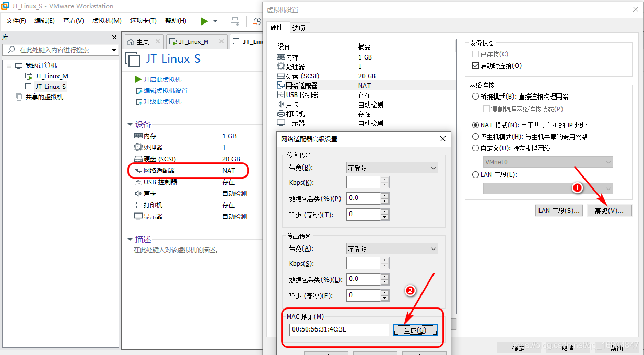Select 显示器 in the settings hardware list

click(x=365, y=123)
